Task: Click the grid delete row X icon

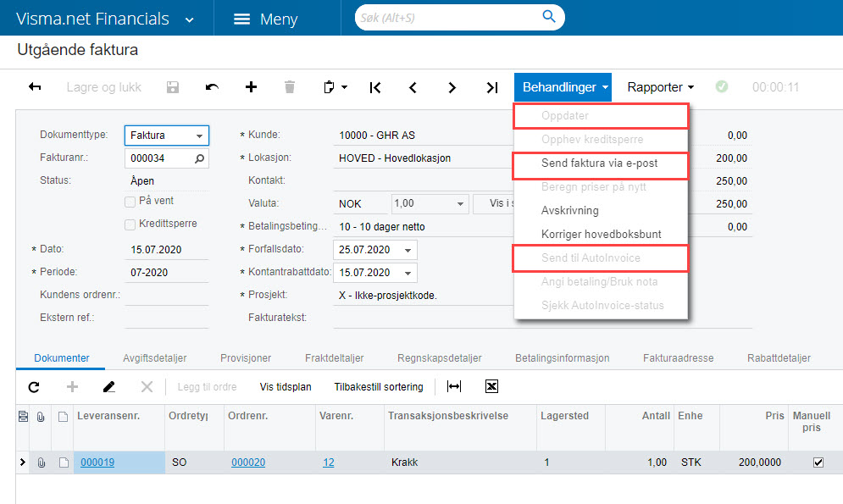Action: point(147,387)
